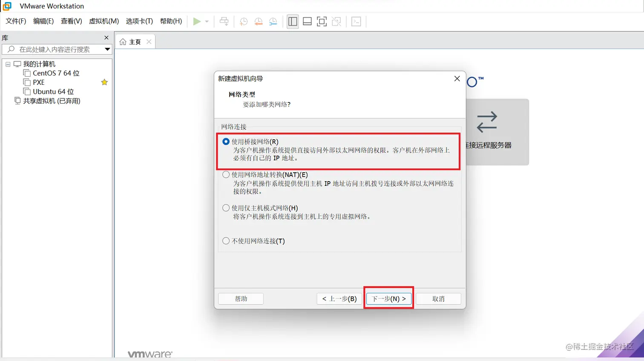Click the revert to snapshot icon
The image size is (644, 361).
pyautogui.click(x=259, y=21)
